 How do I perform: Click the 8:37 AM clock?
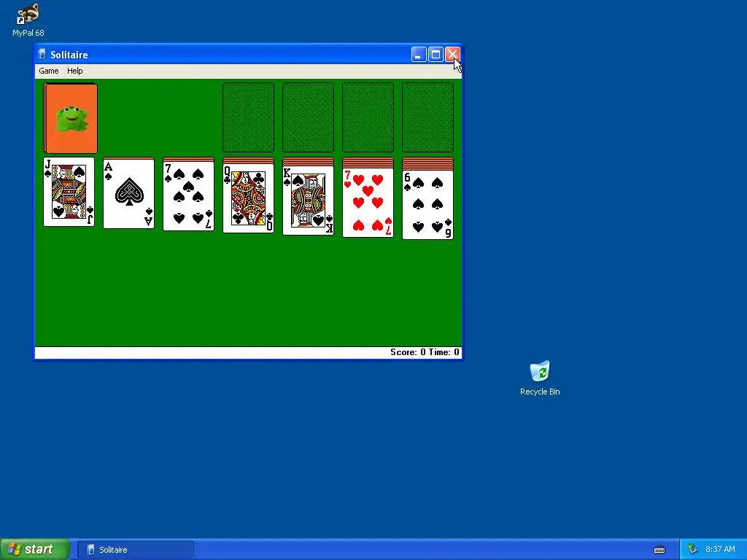pos(720,550)
